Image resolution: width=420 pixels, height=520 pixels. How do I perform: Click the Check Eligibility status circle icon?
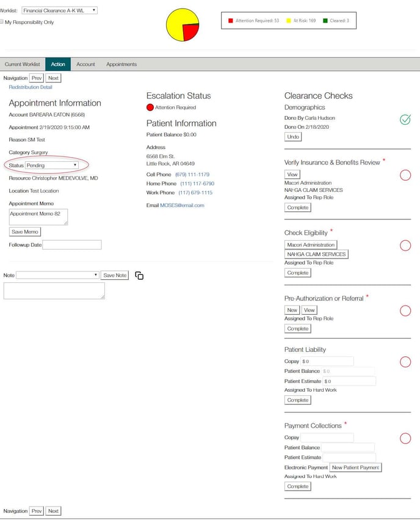[405, 246]
